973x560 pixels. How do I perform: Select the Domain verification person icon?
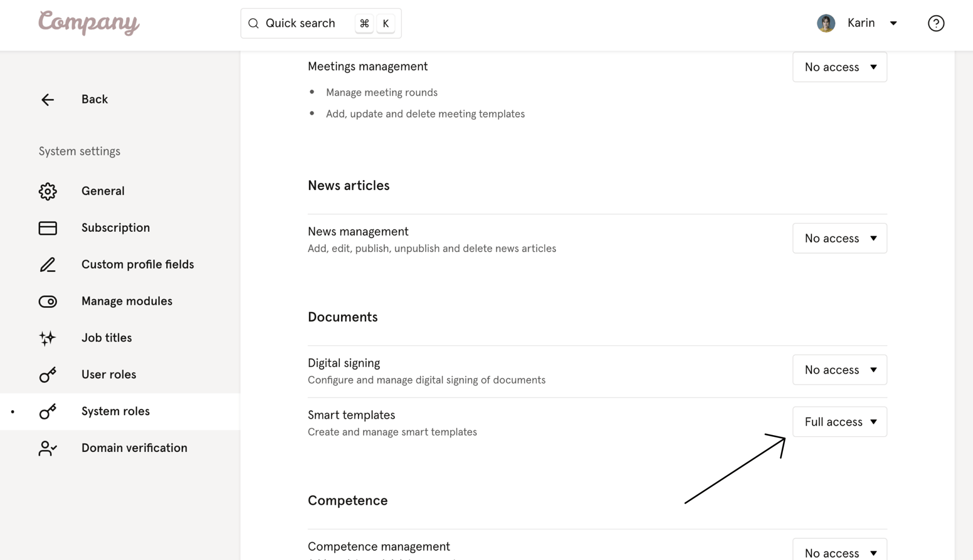48,448
